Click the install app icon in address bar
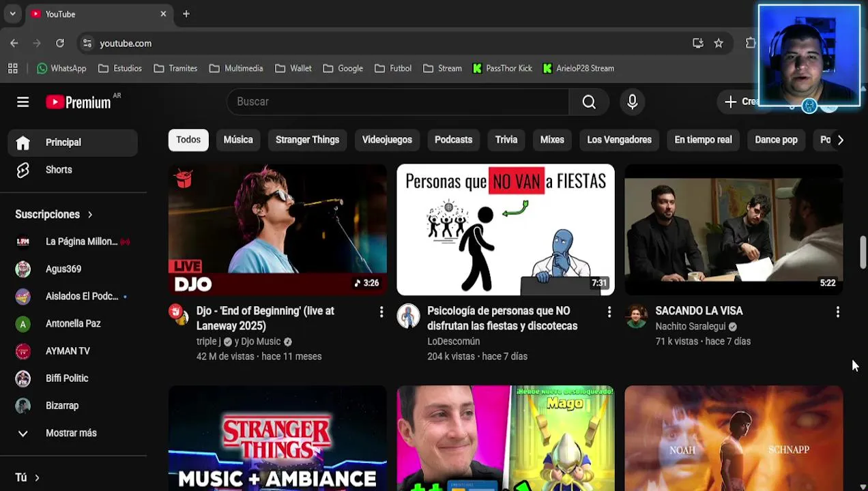This screenshot has height=491, width=868. click(697, 43)
